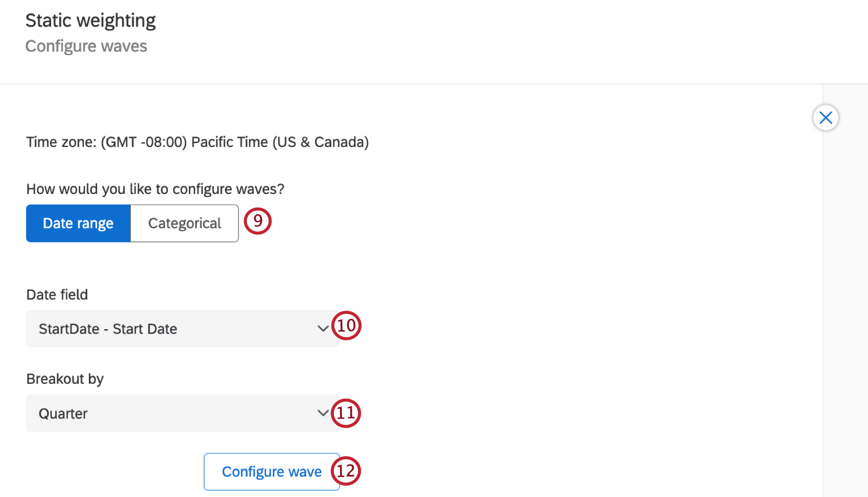The width and height of the screenshot is (868, 497).
Task: Open the Date field dropdown
Action: click(183, 329)
